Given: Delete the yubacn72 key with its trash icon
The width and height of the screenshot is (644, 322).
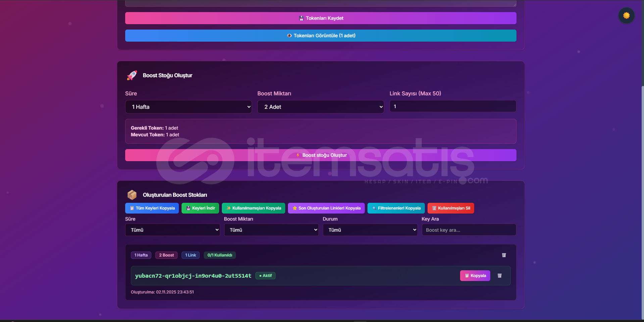Looking at the screenshot, I should [x=499, y=276].
